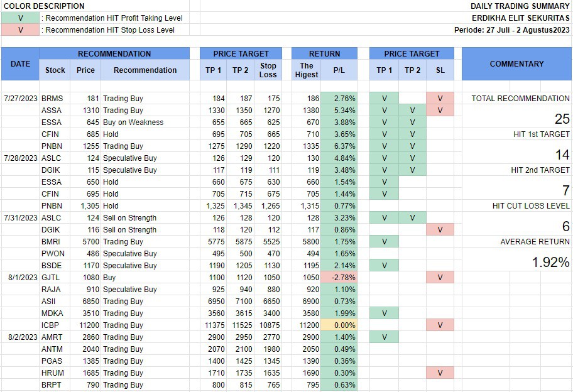Click the DAILY TRADING SUMMARY title
Screen dimensions: 573x392
[x=520, y=6]
